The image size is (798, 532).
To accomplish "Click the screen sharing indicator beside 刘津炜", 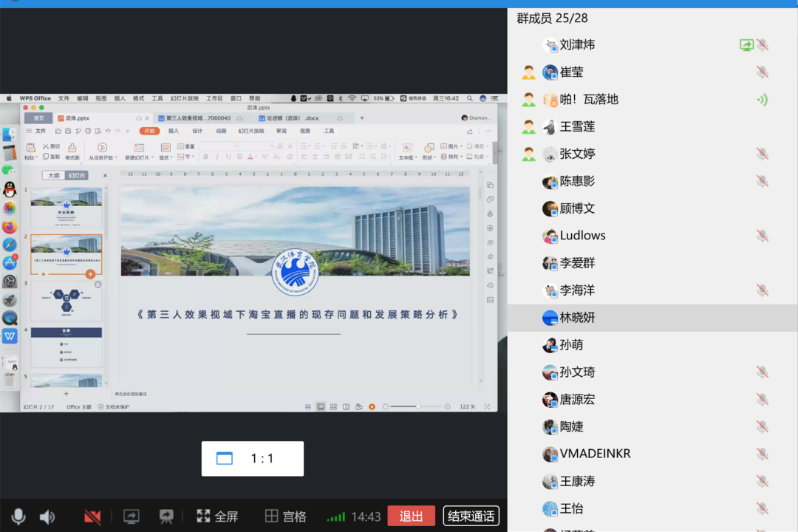I will pos(746,45).
